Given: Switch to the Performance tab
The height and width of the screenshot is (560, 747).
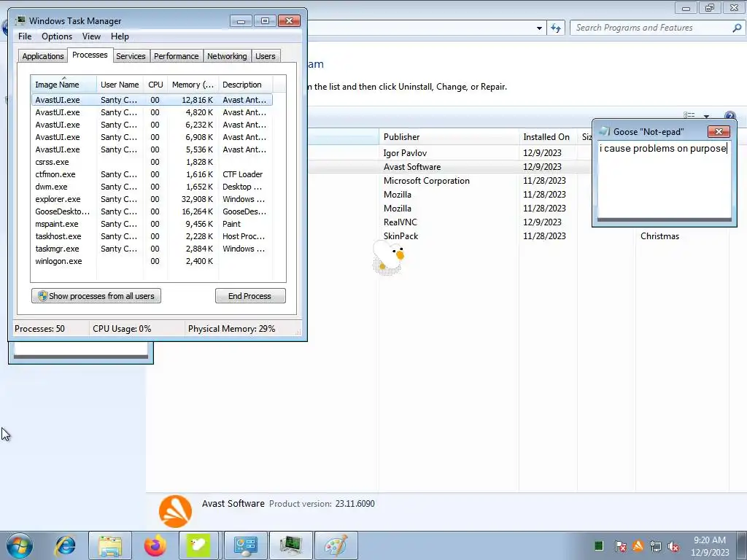Looking at the screenshot, I should click(177, 56).
